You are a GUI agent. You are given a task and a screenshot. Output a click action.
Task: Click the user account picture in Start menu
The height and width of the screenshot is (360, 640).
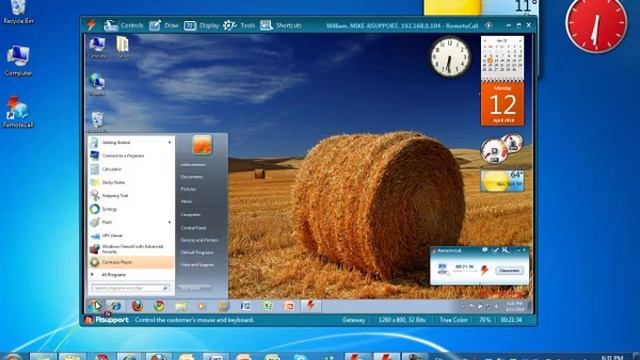202,145
